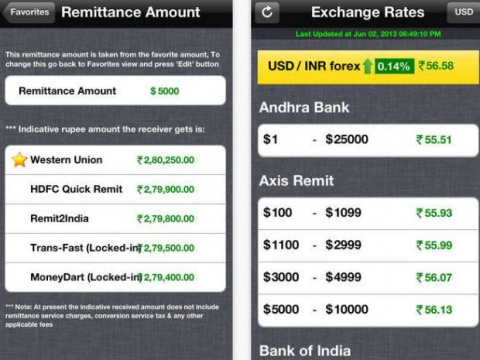Select the Remittance Amount $5000 field
The height and width of the screenshot is (360, 480).
tap(115, 91)
